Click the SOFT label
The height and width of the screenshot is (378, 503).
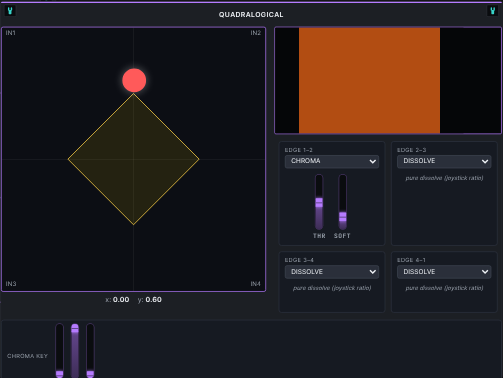pos(342,236)
